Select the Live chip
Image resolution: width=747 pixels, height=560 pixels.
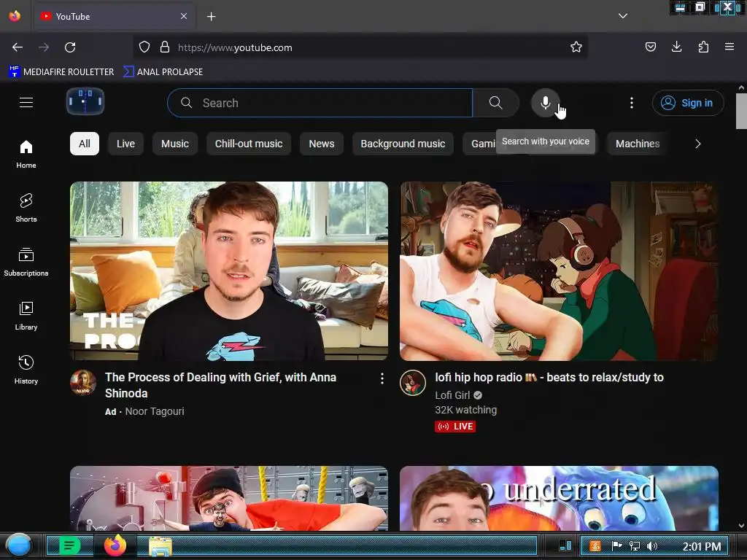pyautogui.click(x=125, y=144)
